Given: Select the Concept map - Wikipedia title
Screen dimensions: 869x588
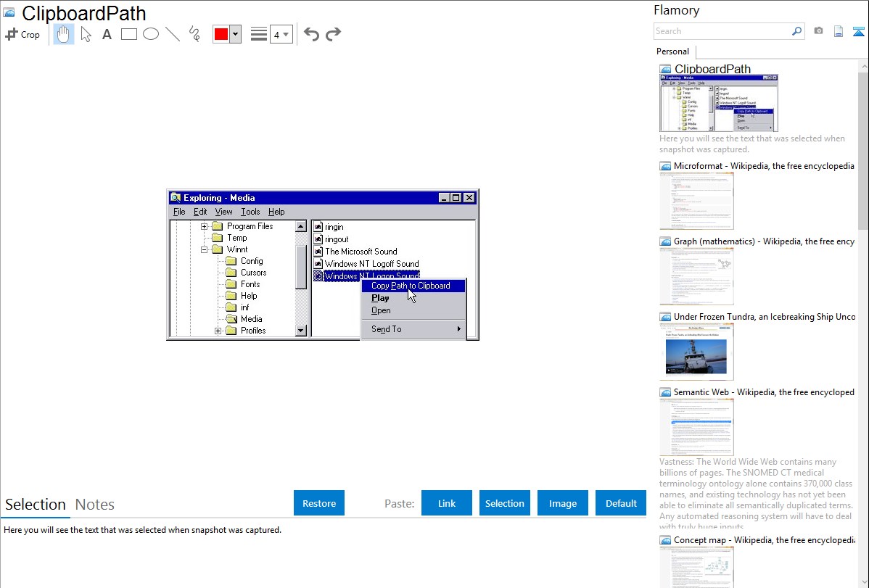Looking at the screenshot, I should pos(764,540).
